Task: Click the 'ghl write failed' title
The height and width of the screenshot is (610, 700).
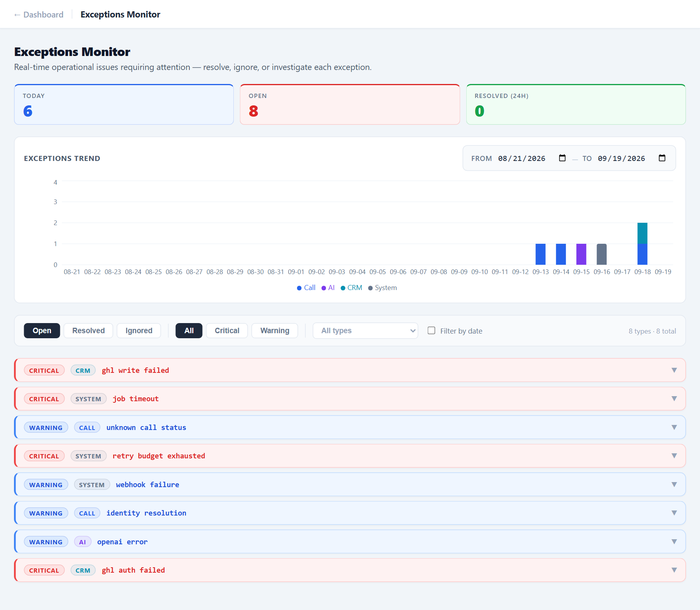Action: click(135, 370)
